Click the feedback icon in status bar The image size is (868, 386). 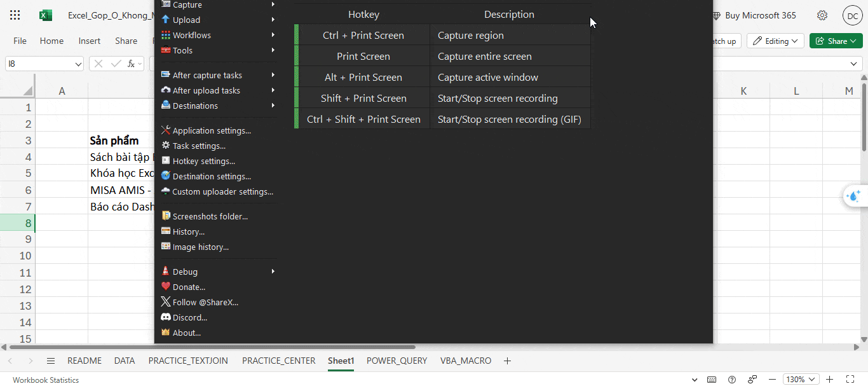[752, 380]
